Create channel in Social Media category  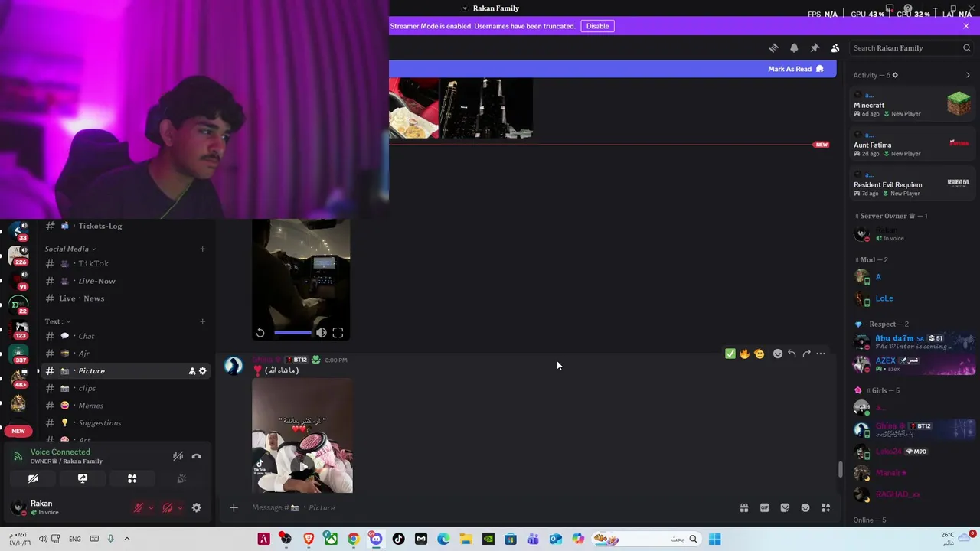coord(202,249)
